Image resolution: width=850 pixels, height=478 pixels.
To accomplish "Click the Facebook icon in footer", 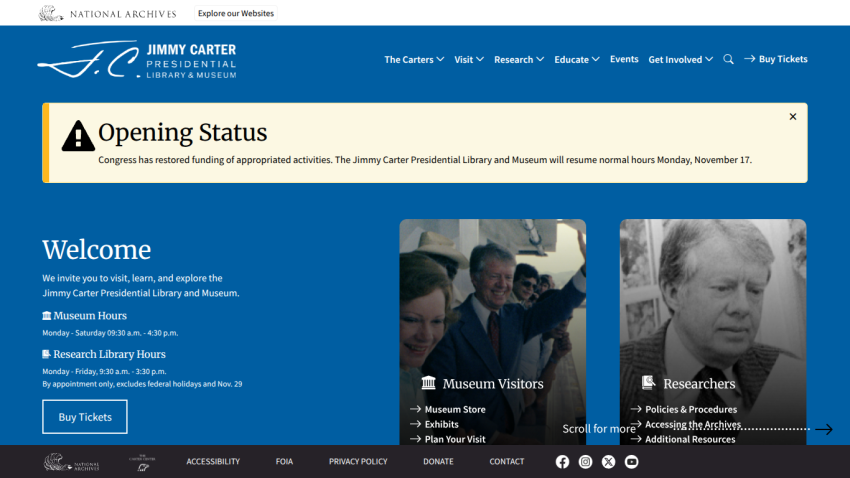I will tap(562, 462).
